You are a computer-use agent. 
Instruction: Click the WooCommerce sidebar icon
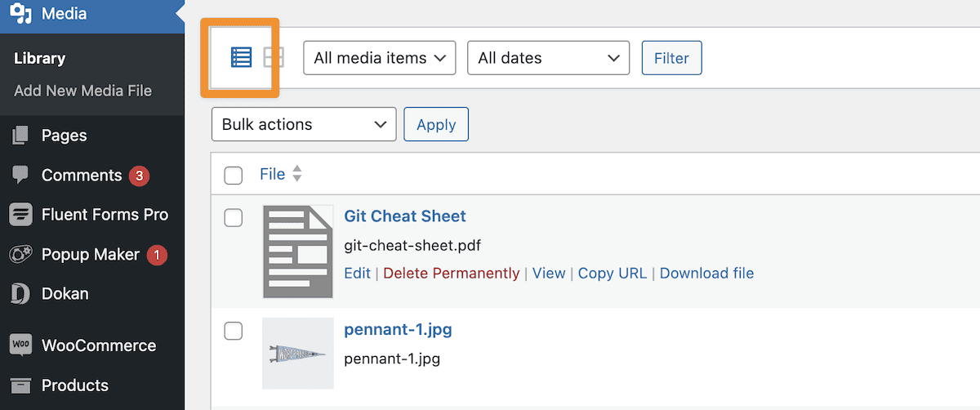pyautogui.click(x=20, y=345)
